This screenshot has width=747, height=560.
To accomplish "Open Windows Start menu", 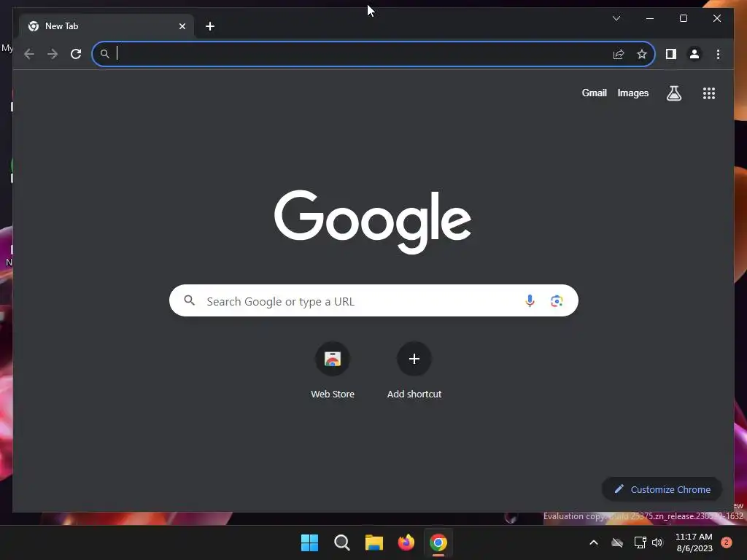I will [x=309, y=542].
